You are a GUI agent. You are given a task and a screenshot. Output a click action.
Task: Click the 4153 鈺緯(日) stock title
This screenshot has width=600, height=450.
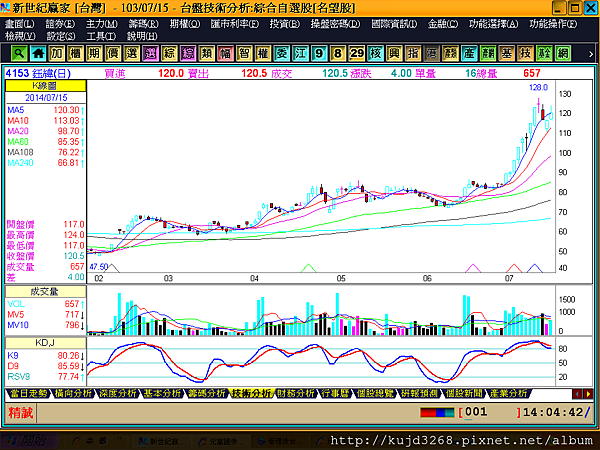coord(38,73)
